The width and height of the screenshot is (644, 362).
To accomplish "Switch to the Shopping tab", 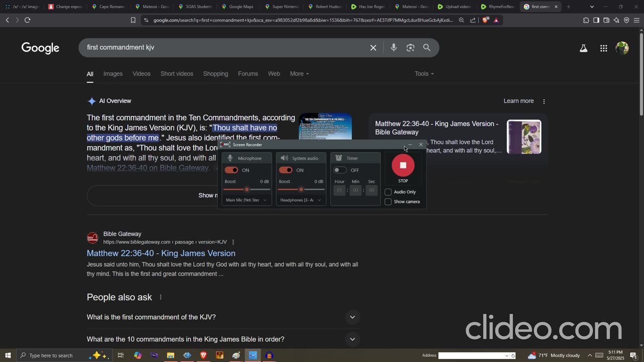I will coord(215,74).
